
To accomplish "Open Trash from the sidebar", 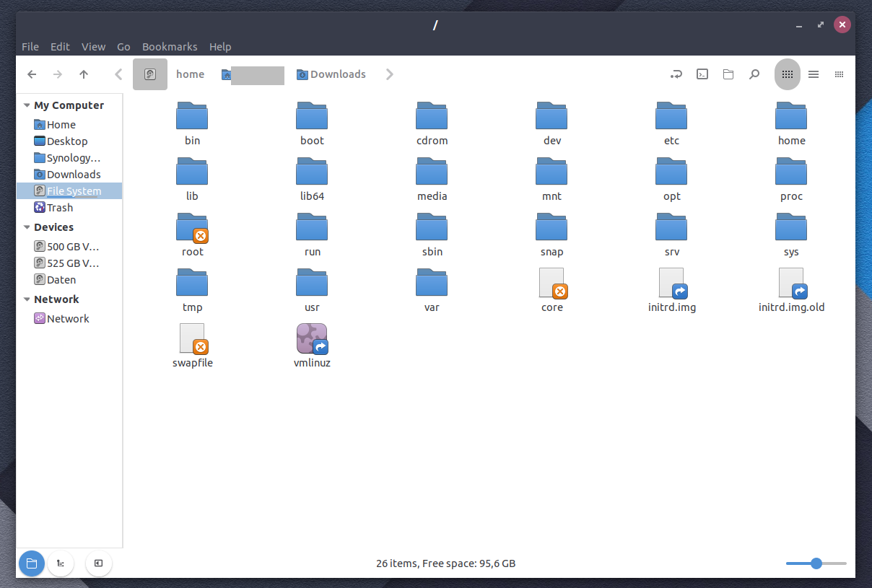I will click(x=60, y=208).
